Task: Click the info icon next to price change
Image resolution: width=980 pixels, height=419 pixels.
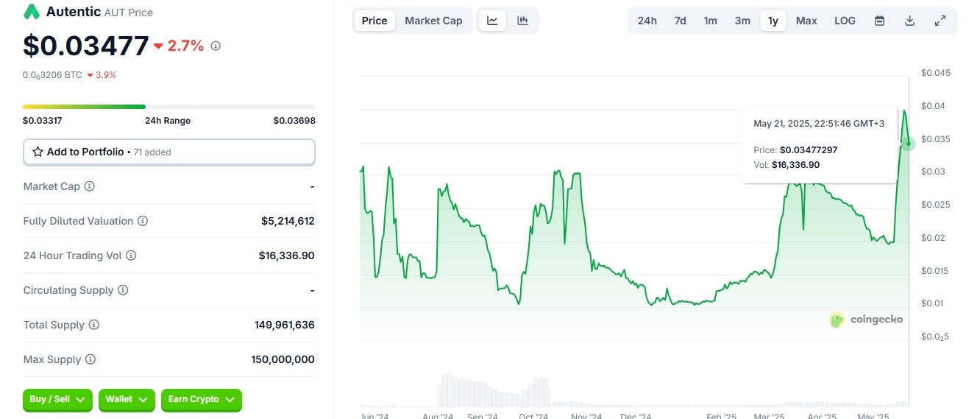Action: click(216, 46)
